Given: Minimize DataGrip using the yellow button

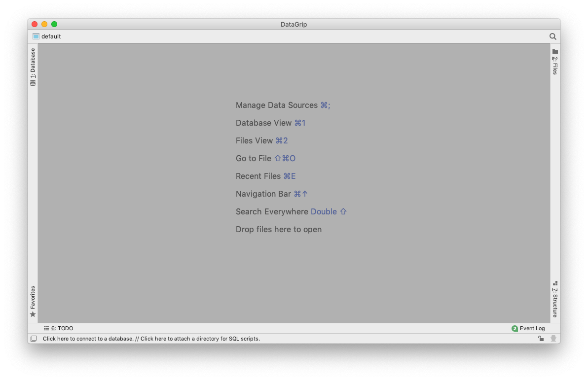Looking at the screenshot, I should click(44, 24).
